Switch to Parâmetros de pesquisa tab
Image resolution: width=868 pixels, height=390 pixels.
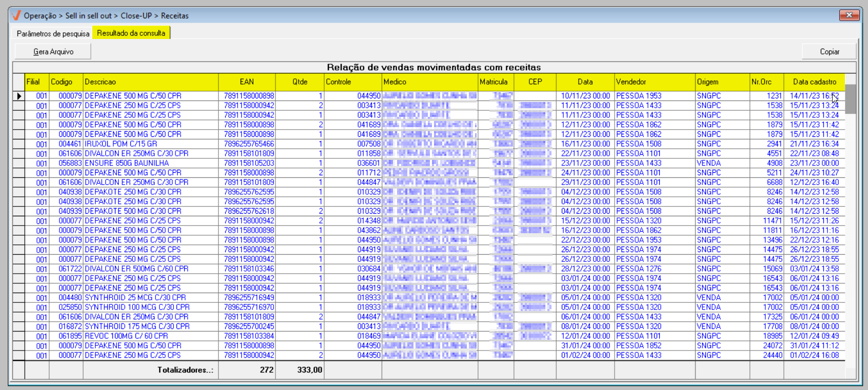click(53, 33)
